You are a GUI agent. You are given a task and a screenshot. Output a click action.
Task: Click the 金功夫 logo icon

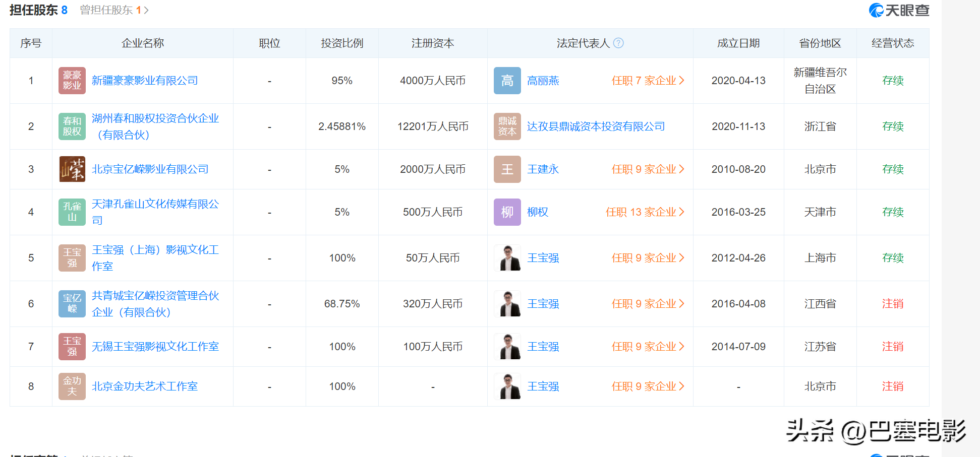pos(72,386)
